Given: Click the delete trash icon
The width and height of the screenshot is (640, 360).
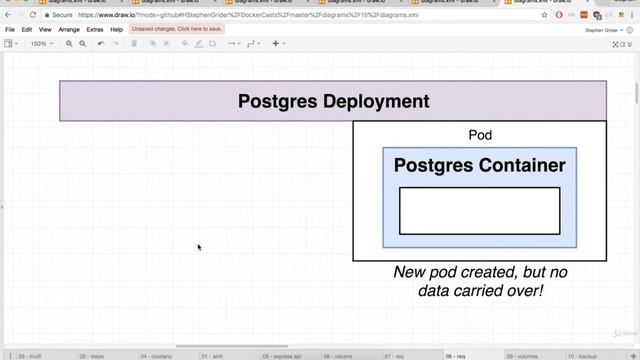Looking at the screenshot, I should point(134,44).
